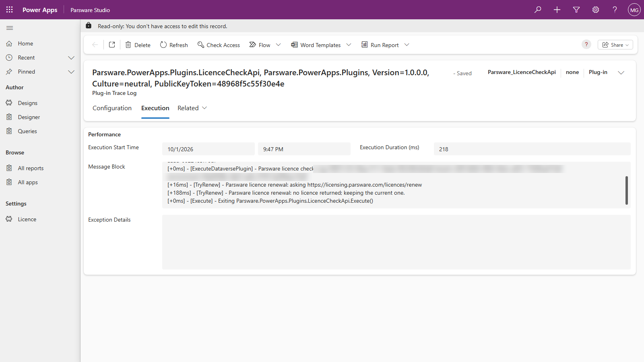
Task: Expand the Run Report dropdown chevron
Action: click(407, 45)
